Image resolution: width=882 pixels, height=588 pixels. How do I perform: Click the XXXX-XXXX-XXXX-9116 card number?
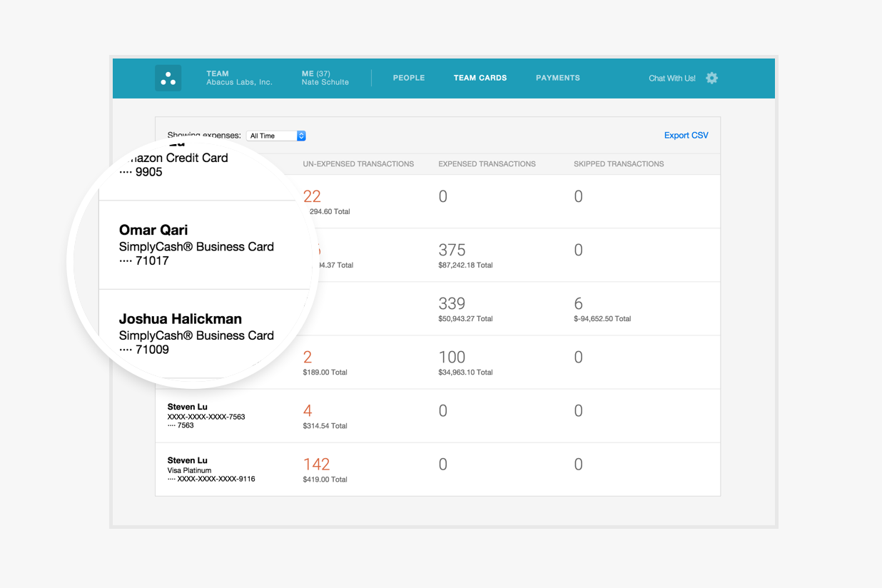coord(216,480)
